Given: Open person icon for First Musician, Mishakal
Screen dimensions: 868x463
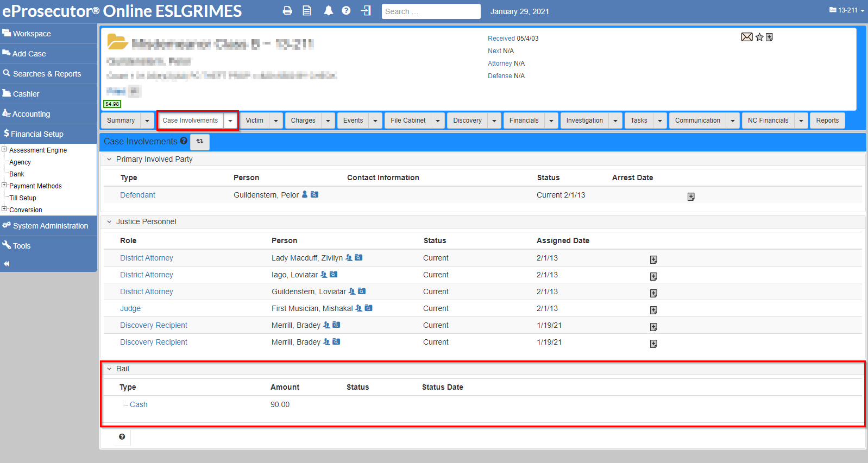Looking at the screenshot, I should (358, 308).
